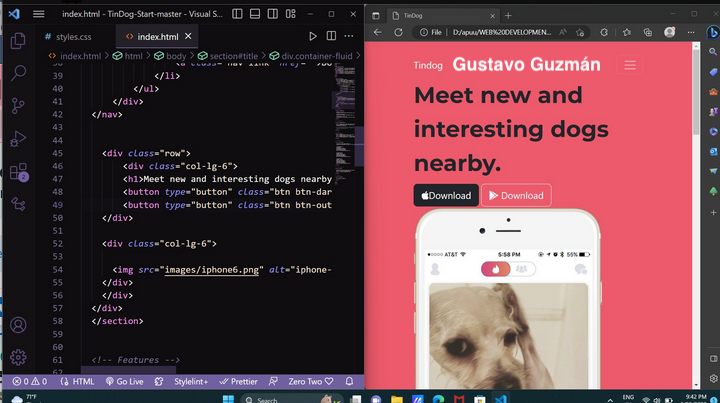
Task: Start Go Live server
Action: coord(124,381)
